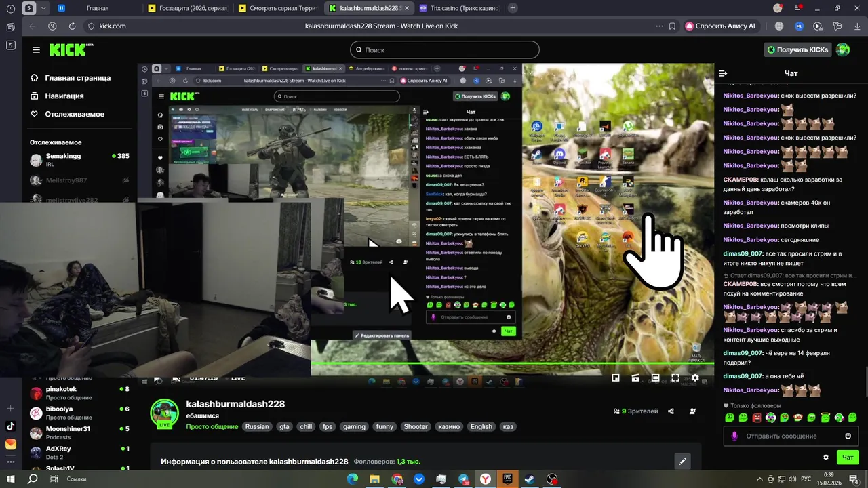Collapse the chat panel with arrow icon
The image size is (868, 488).
pyautogui.click(x=723, y=73)
